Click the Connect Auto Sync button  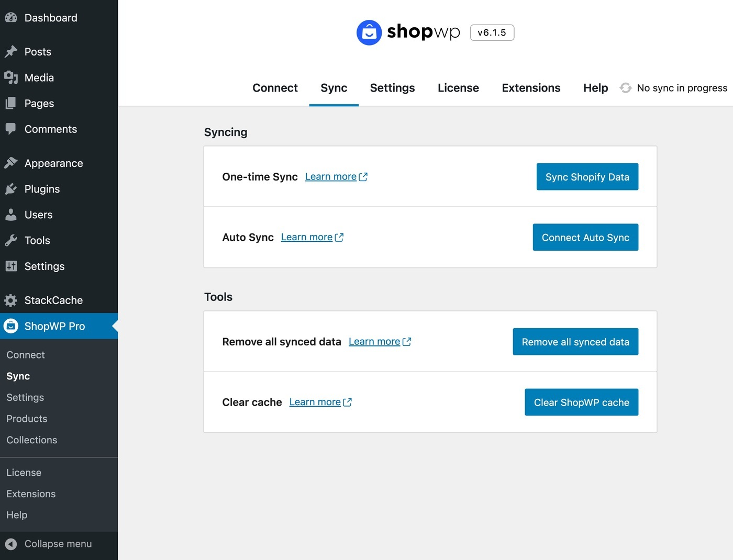(585, 238)
